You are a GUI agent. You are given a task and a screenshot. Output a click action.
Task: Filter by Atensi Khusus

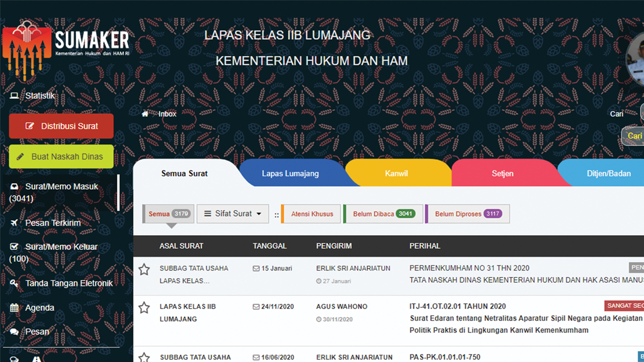(x=311, y=214)
